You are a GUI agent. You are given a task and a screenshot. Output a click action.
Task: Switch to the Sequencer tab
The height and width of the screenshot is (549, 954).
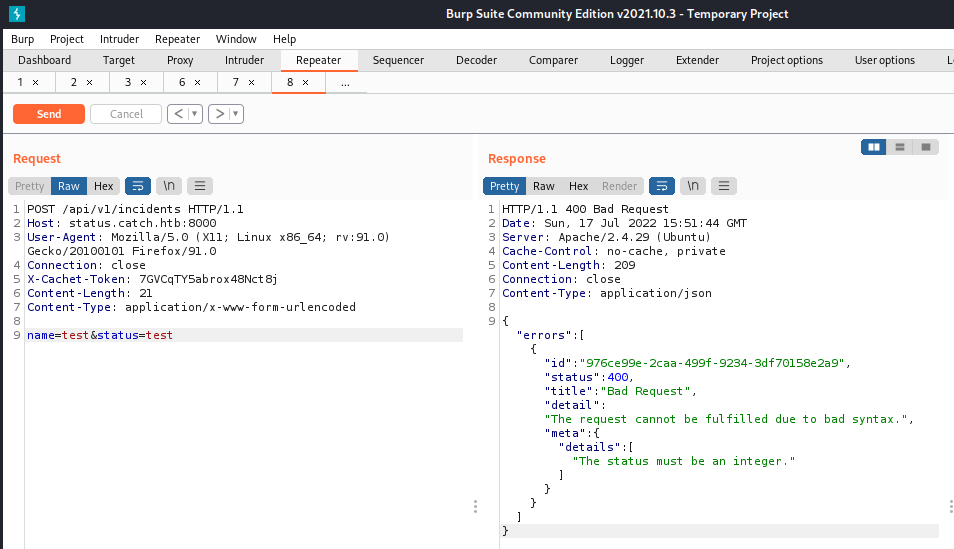[399, 60]
